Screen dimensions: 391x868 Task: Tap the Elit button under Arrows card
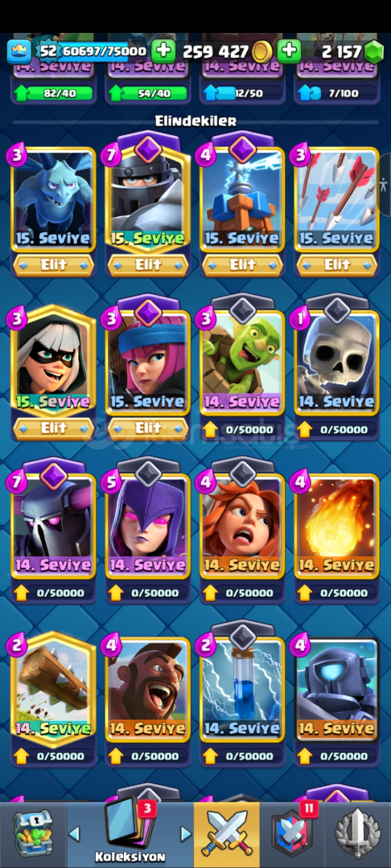(337, 265)
